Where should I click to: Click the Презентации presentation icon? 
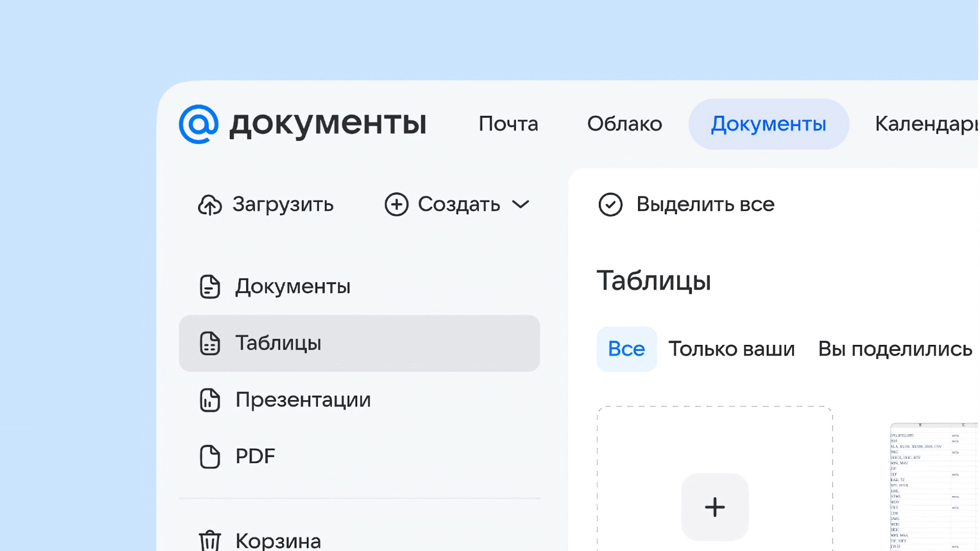(x=210, y=400)
